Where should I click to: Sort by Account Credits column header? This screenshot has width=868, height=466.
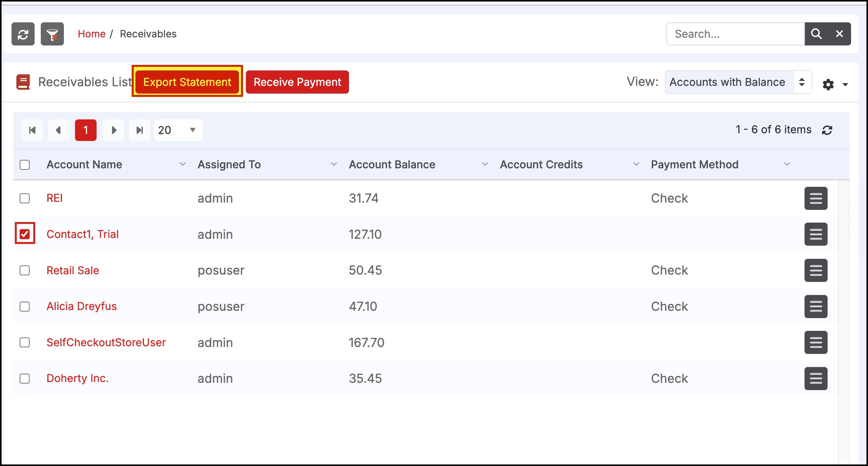click(x=541, y=164)
